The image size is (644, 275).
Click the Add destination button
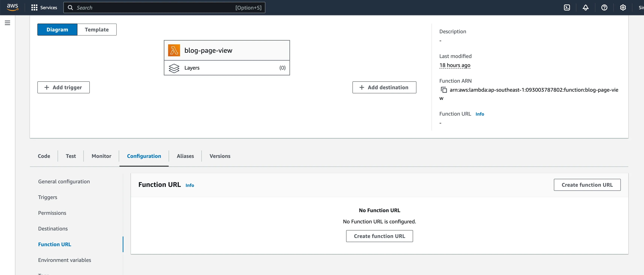click(384, 87)
